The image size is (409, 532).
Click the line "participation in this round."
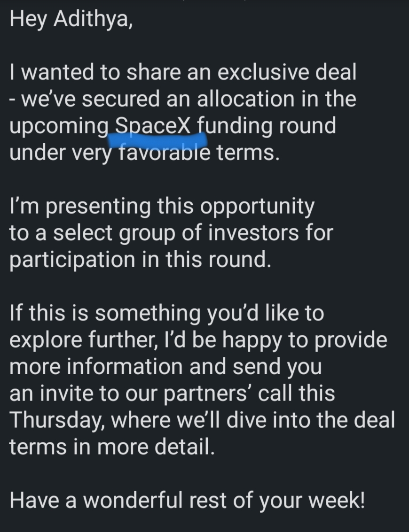pos(140,260)
